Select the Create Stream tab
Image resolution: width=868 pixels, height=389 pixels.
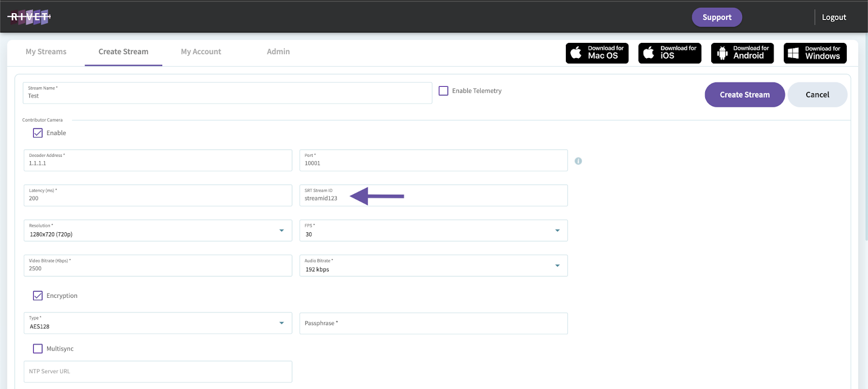pyautogui.click(x=123, y=52)
